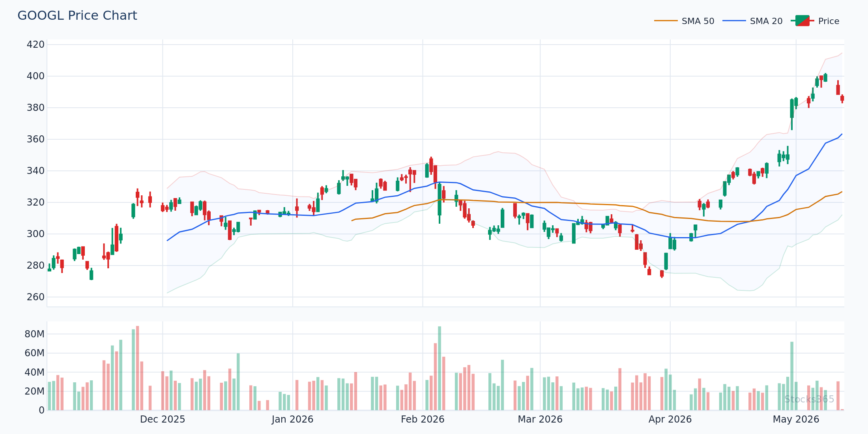Screen dimensions: 868x434
Task: Click the 40M volume axis label
Action: pos(35,372)
